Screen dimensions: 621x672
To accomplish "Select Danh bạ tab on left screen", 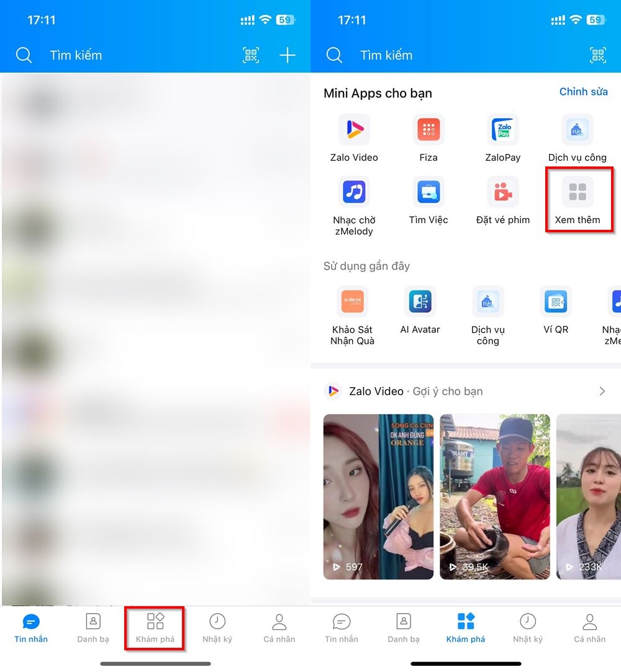I will [93, 629].
